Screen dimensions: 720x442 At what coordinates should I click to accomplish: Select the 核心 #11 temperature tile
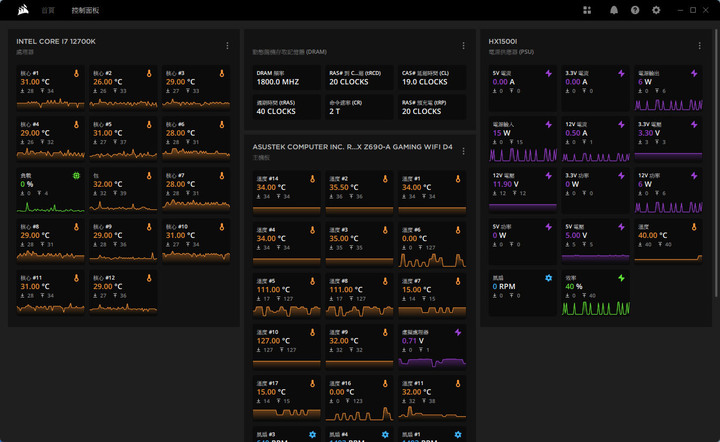coord(51,293)
